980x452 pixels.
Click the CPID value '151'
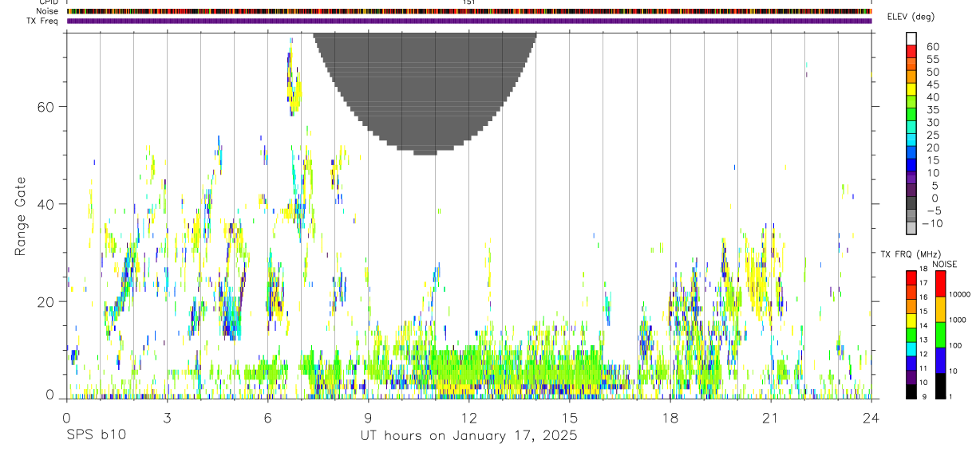pos(469,2)
